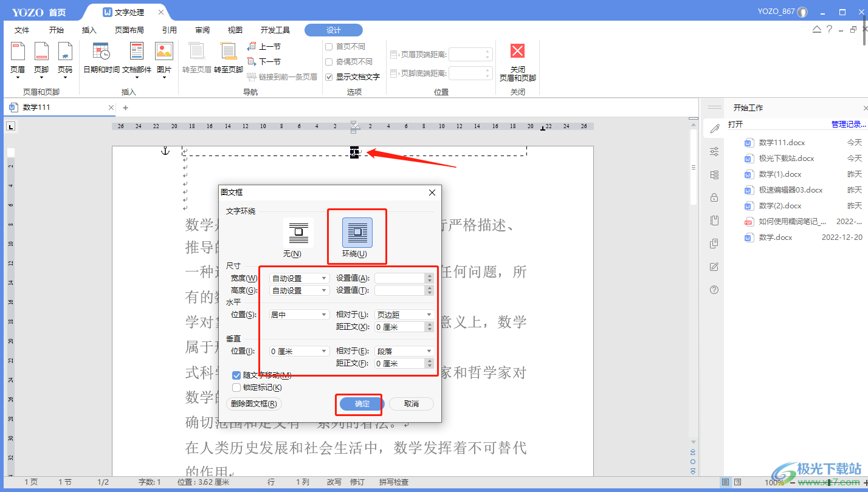The width and height of the screenshot is (868, 492).
Task: Click 转至页眉 go to header
Action: pos(197,59)
